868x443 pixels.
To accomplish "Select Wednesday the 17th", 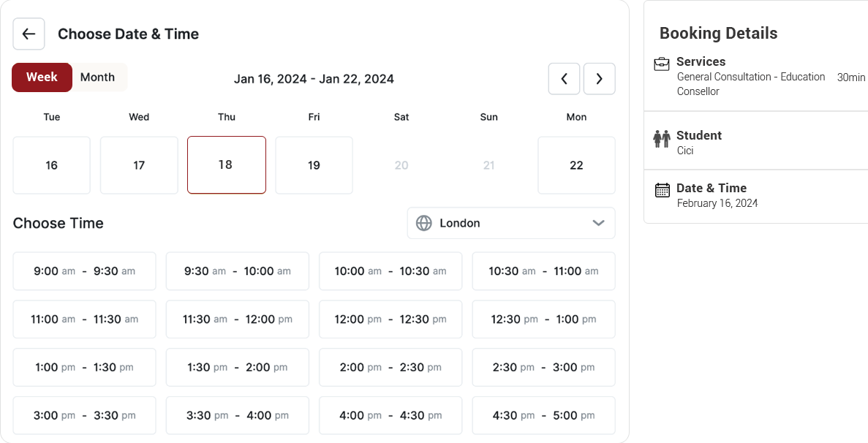I will pos(139,165).
